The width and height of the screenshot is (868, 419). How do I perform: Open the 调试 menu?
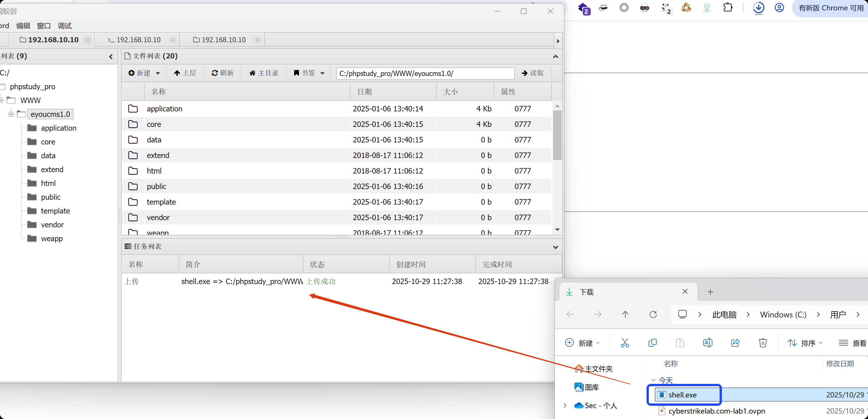pyautogui.click(x=64, y=26)
